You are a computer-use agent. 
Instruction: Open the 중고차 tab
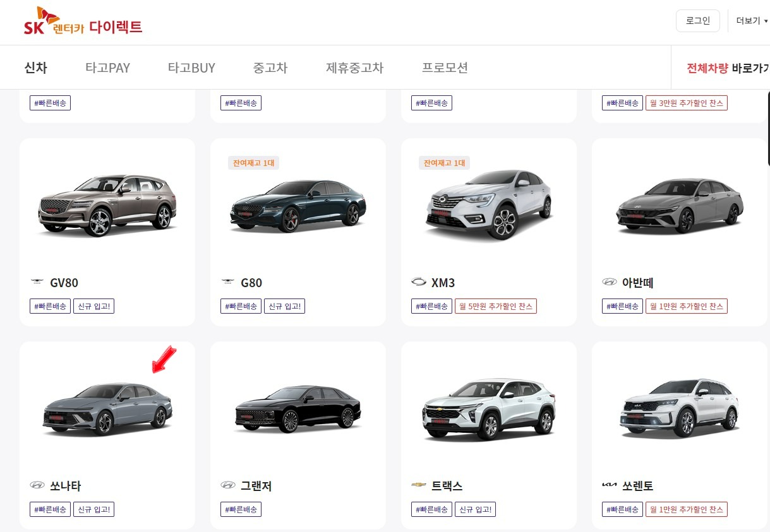point(270,68)
